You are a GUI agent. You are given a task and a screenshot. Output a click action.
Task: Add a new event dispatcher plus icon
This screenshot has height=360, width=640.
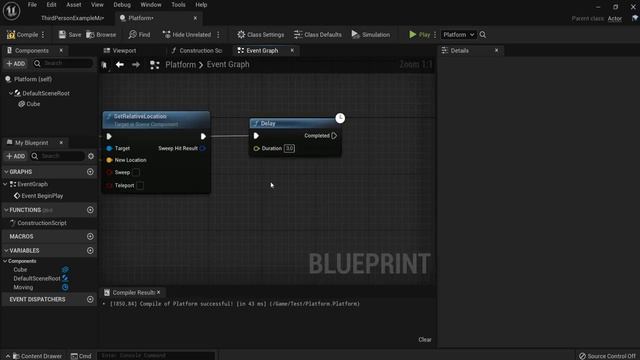(x=90, y=299)
